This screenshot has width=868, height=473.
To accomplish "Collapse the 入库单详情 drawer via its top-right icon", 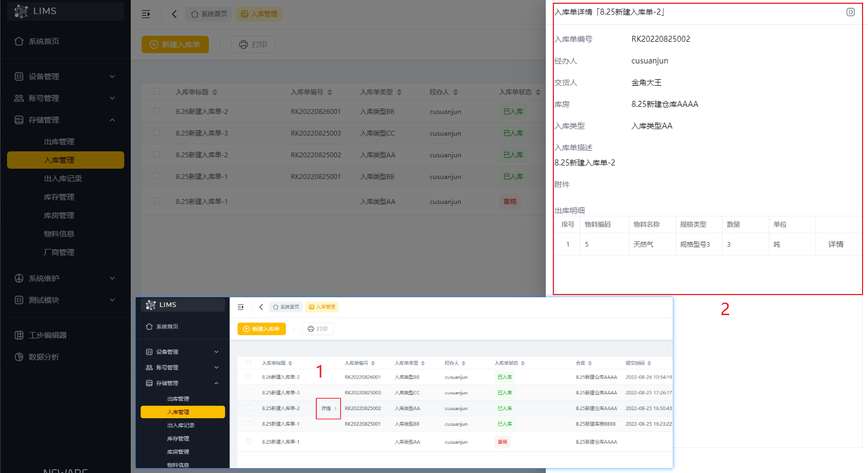I will (851, 12).
